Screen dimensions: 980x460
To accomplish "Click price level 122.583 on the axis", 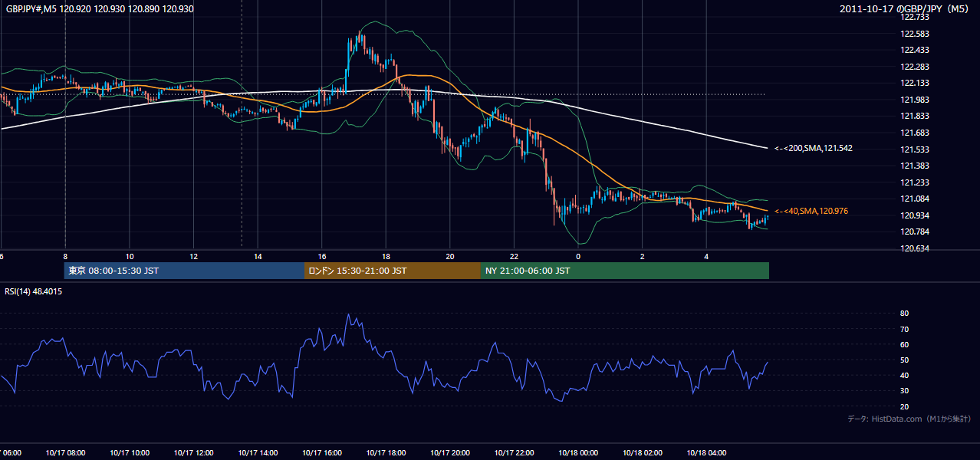I will click(915, 34).
